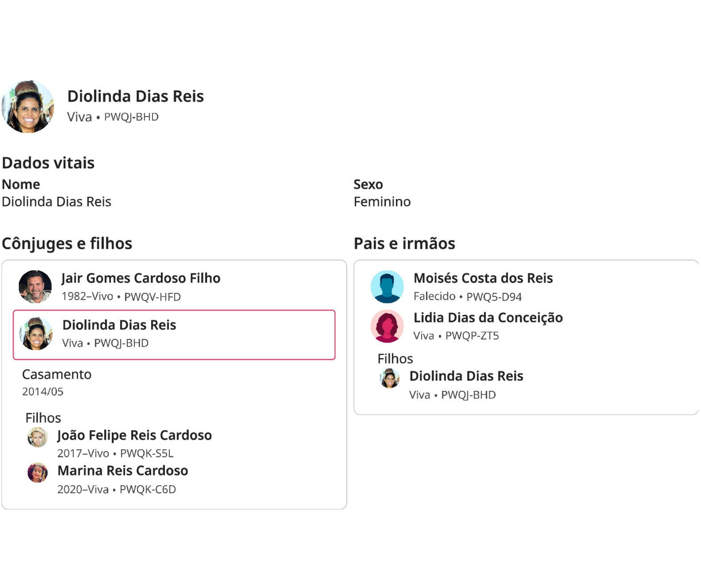Screen dimensions: 701x588
Task: Click Diolinda Dias Reis name in the highlighted box
Action: pyautogui.click(x=119, y=325)
